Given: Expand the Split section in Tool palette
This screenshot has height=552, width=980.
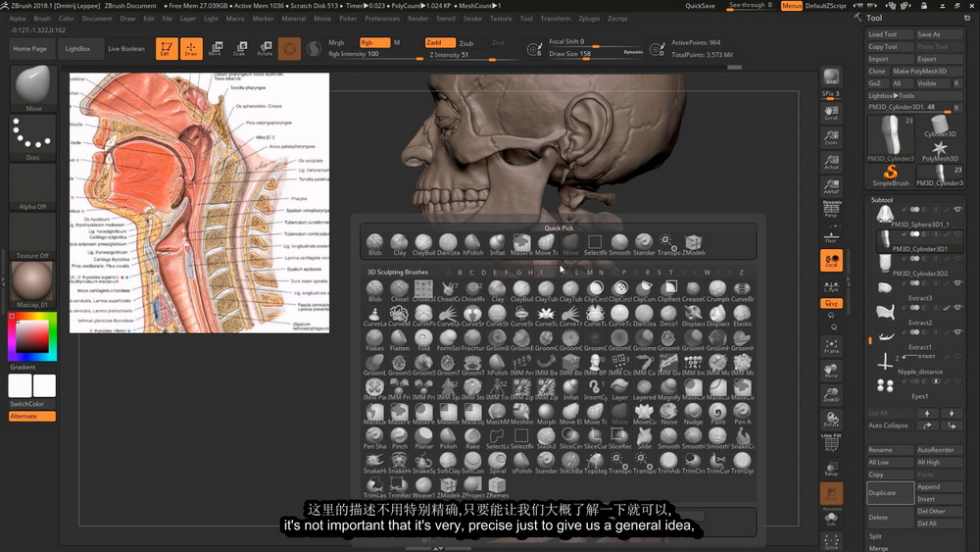Looking at the screenshot, I should tap(875, 536).
